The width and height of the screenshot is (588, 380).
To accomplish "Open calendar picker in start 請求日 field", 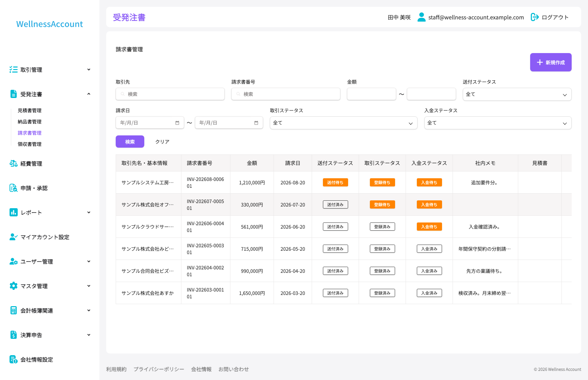I will click(177, 123).
